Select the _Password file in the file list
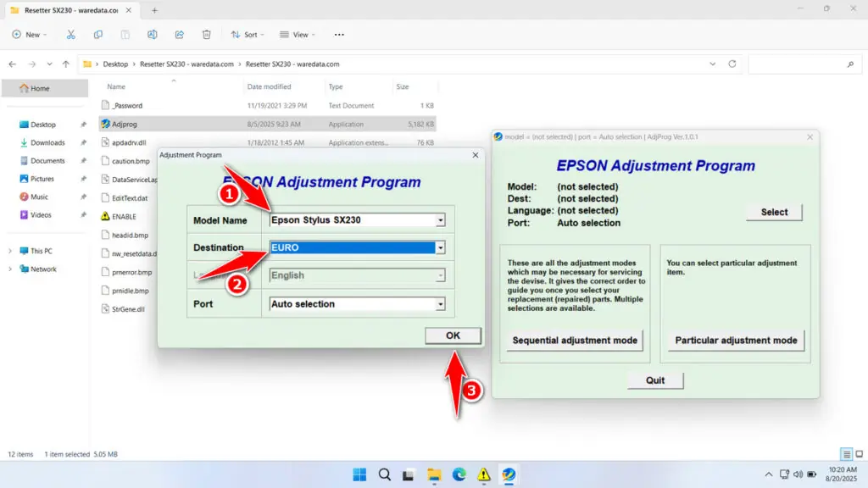This screenshot has width=868, height=488. (x=133, y=105)
